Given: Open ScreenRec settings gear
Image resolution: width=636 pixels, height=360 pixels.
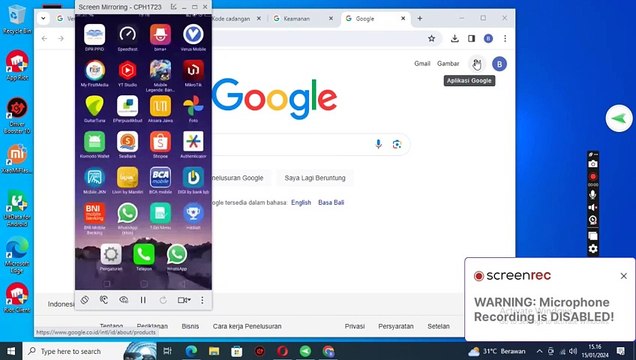Looking at the screenshot, I should [x=593, y=249].
